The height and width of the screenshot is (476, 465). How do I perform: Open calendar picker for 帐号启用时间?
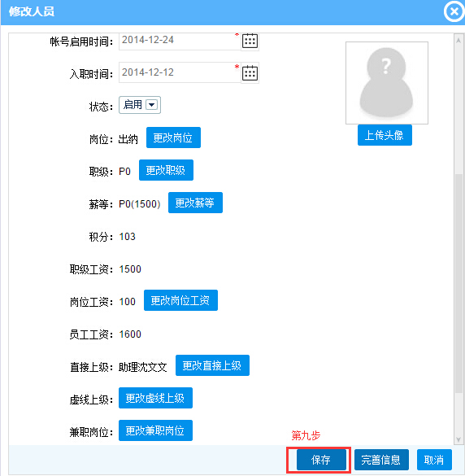(250, 41)
